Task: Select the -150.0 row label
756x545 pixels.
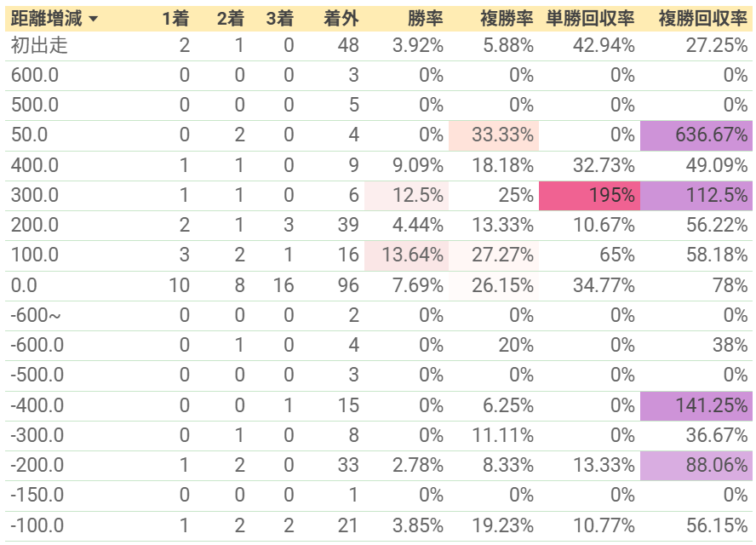Action: pyautogui.click(x=37, y=496)
